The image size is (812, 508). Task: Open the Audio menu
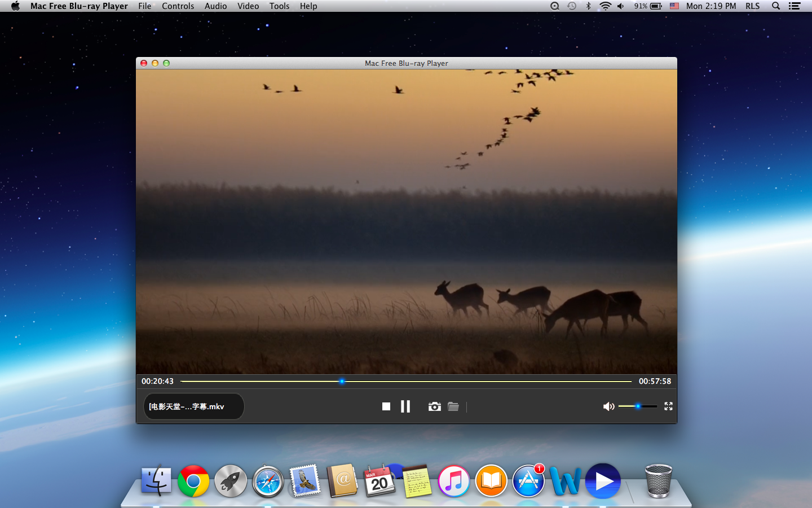(x=215, y=6)
